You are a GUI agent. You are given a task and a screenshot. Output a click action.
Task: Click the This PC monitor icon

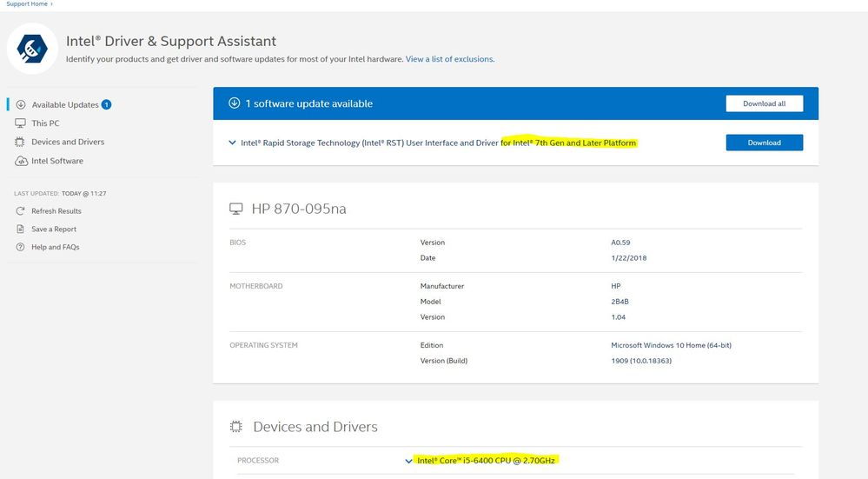[x=21, y=123]
